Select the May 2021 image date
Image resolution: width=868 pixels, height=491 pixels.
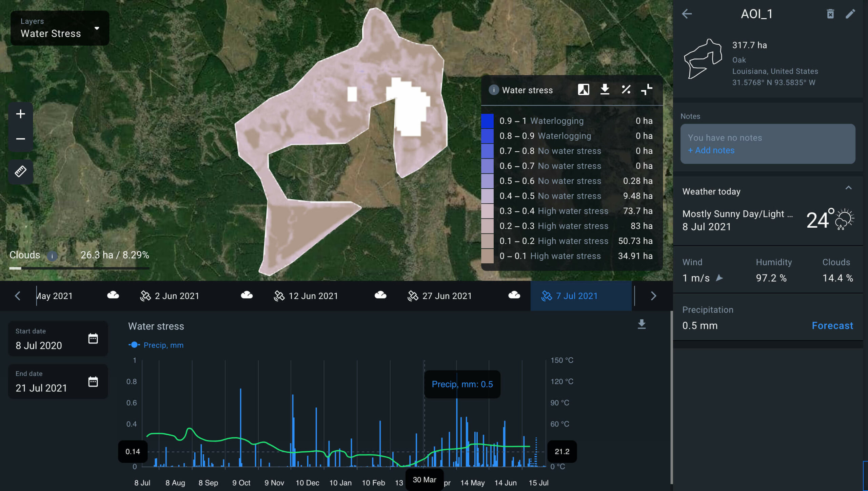55,296
